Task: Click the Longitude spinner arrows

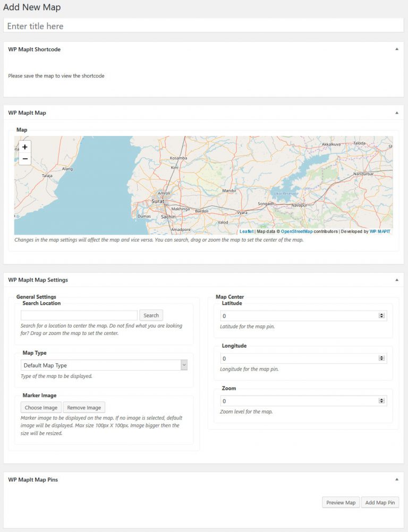Action: [381, 358]
